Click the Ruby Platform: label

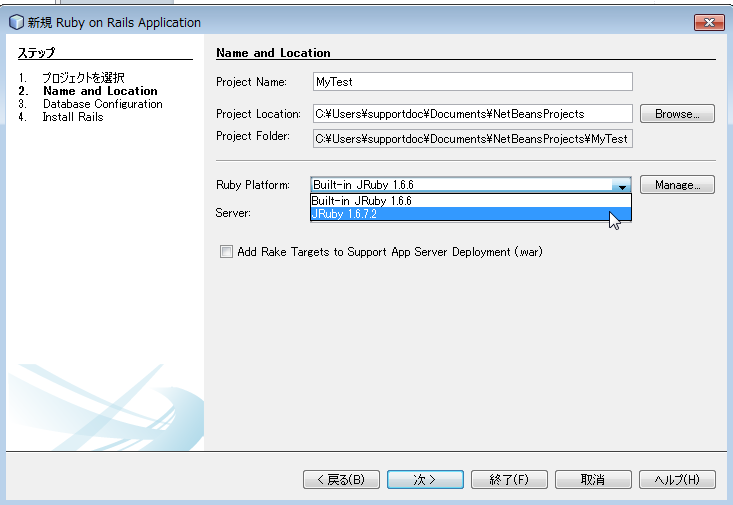pos(253,185)
